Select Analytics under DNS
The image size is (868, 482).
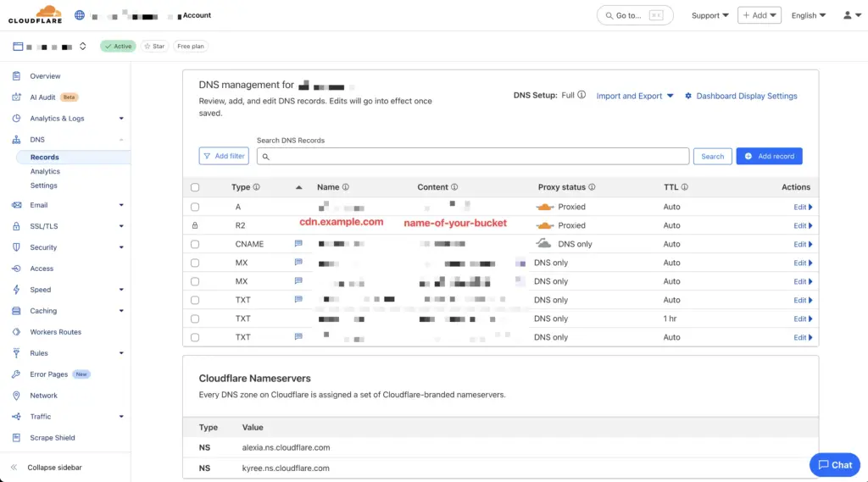[x=45, y=172]
